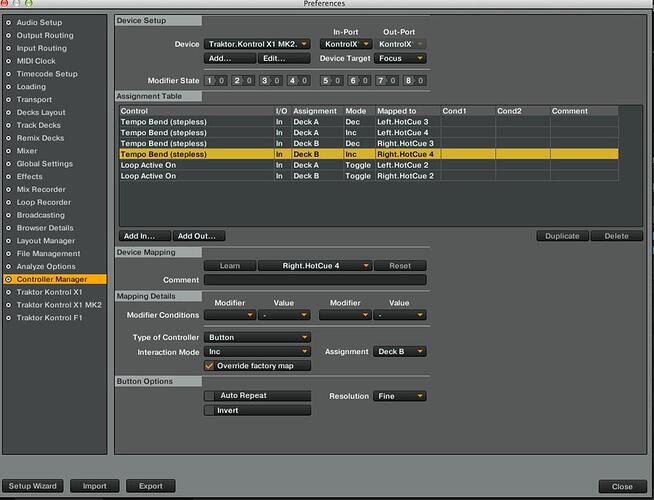Viewport: 654px width, 500px height.
Task: Close the Preferences window
Action: pyautogui.click(x=622, y=486)
